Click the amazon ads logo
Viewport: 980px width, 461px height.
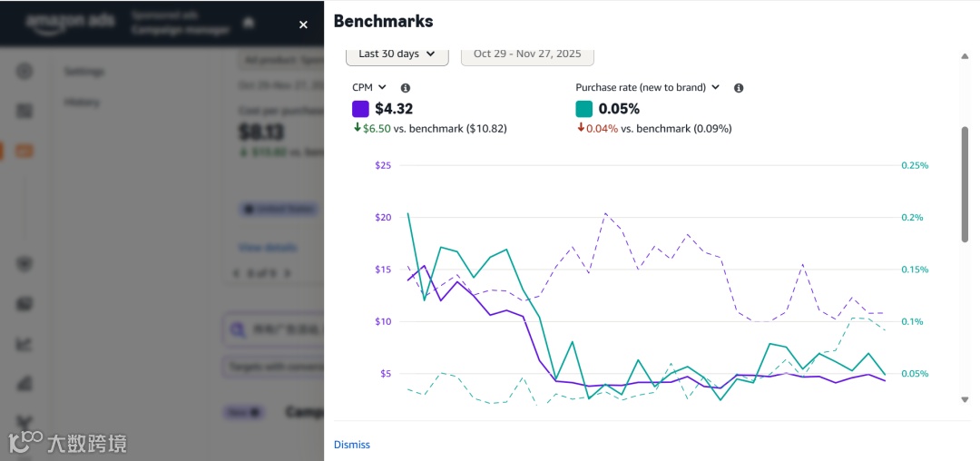click(70, 23)
